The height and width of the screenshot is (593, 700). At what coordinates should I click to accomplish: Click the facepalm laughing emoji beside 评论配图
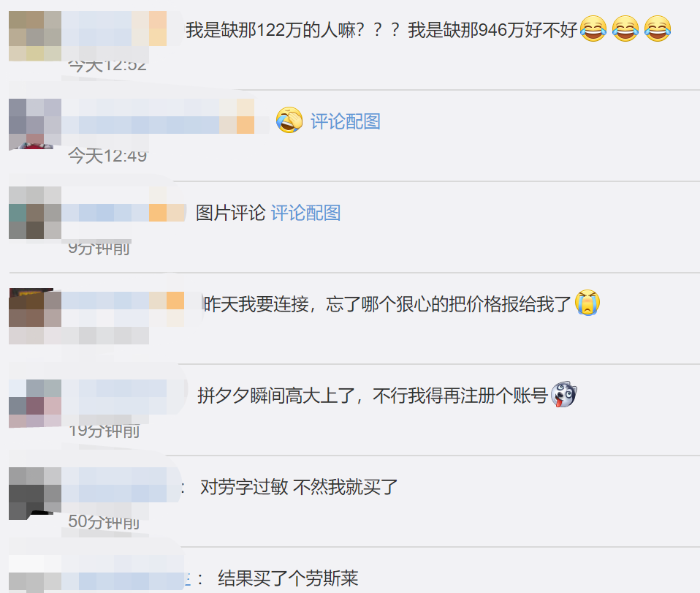point(289,120)
